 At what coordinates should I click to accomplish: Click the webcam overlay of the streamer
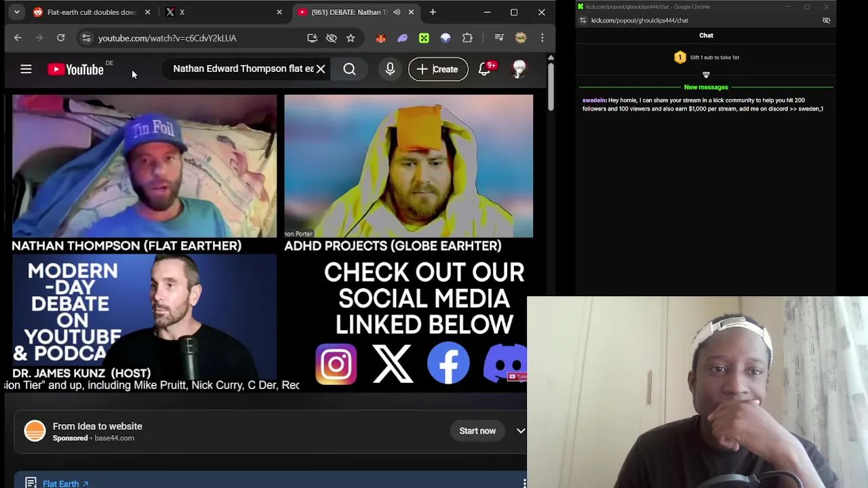point(697,392)
